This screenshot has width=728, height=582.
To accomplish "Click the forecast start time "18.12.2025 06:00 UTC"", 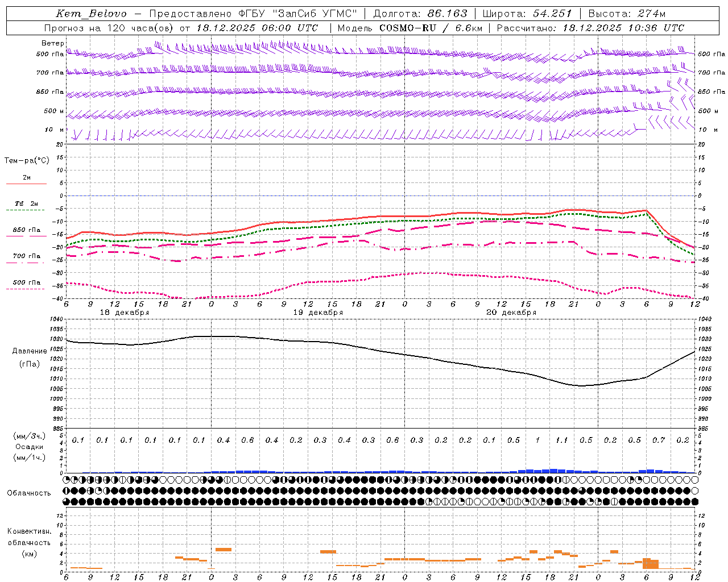I will pyautogui.click(x=257, y=28).
